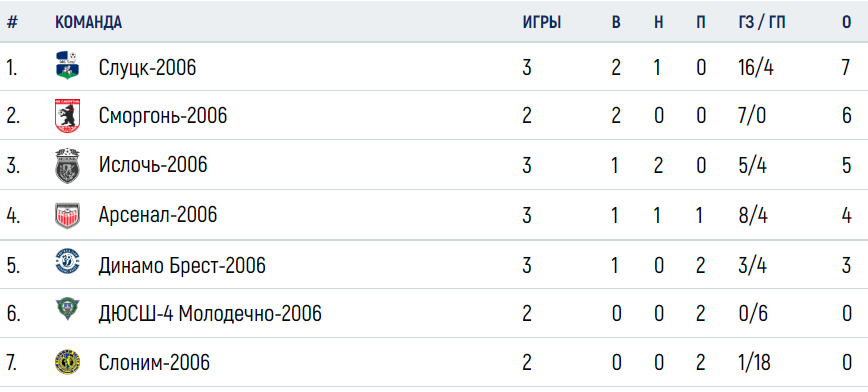Viewport: 868px width, 392px height.
Task: Open the Ислочь-2006 team crest icon
Action: (67, 165)
